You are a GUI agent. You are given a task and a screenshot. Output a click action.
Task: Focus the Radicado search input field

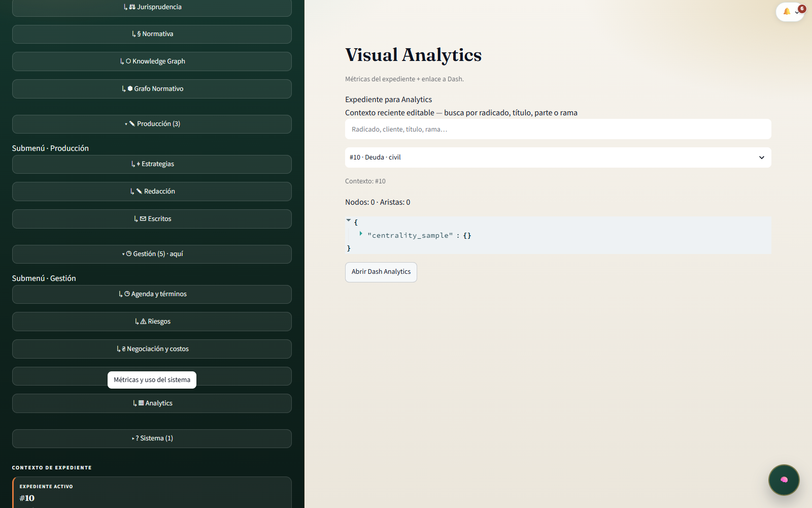click(558, 129)
